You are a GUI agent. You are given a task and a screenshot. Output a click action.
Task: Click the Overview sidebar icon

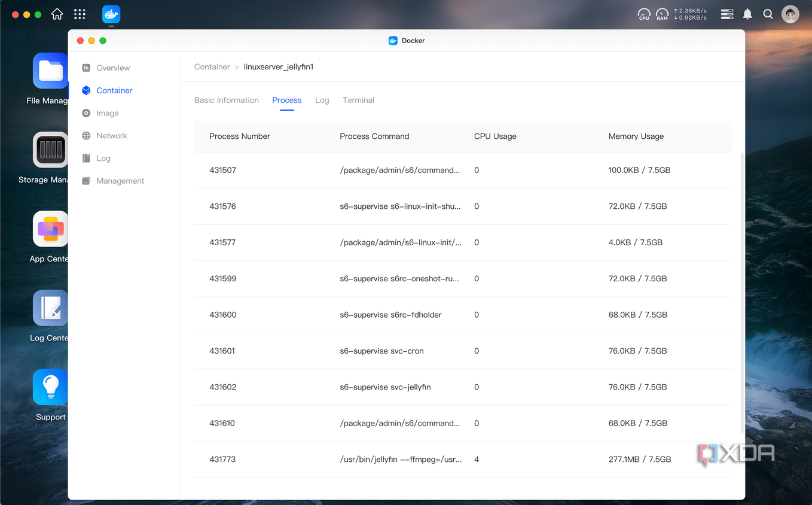pos(86,68)
